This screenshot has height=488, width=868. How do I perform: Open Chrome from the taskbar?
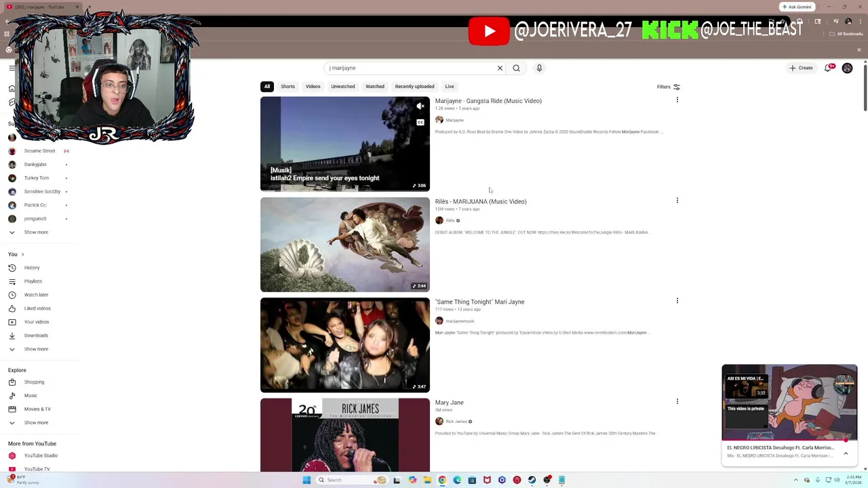pyautogui.click(x=442, y=480)
